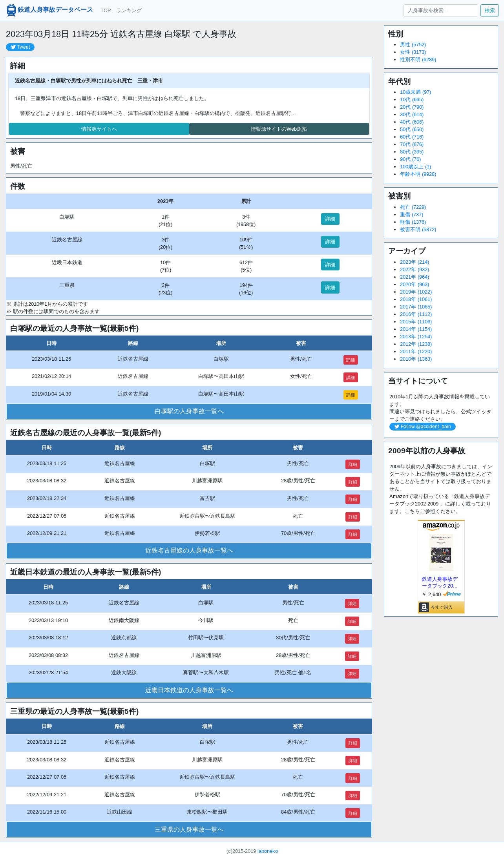The width and height of the screenshot is (504, 865).
Task: Select 20代 (790) age link
Action: click(412, 107)
